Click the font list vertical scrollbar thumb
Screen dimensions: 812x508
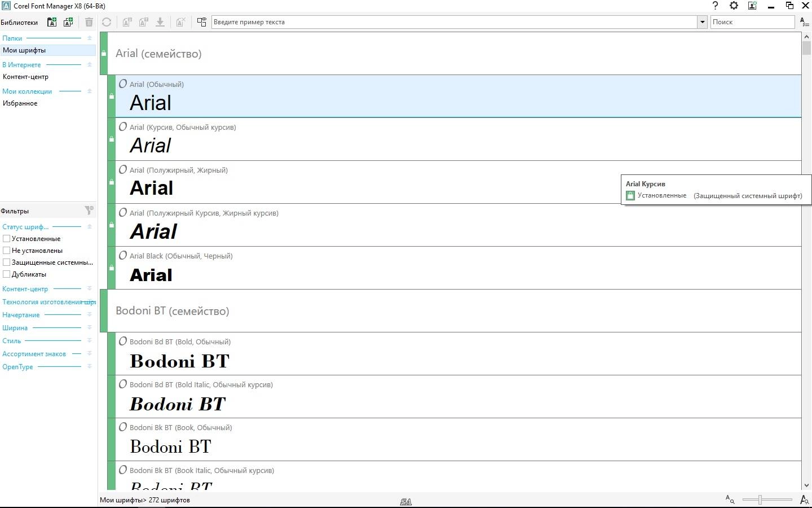[x=806, y=47]
